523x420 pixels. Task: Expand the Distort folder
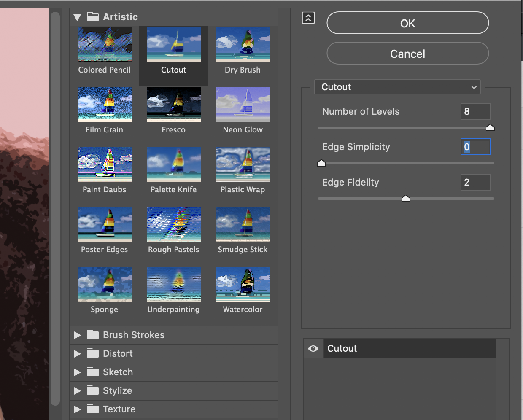pos(77,354)
